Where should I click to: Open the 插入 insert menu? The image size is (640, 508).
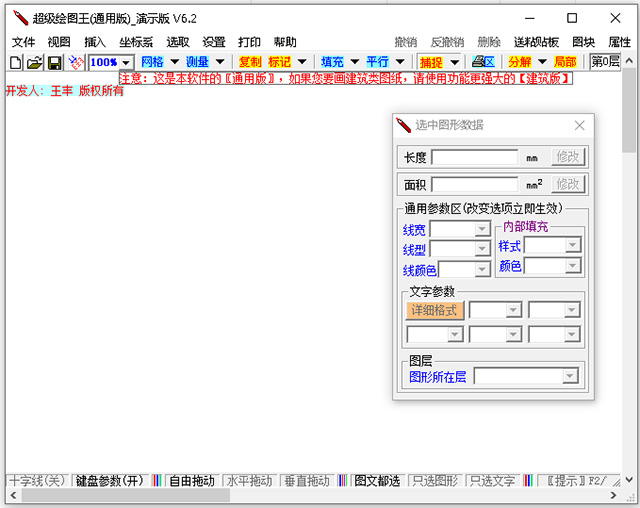pos(95,42)
